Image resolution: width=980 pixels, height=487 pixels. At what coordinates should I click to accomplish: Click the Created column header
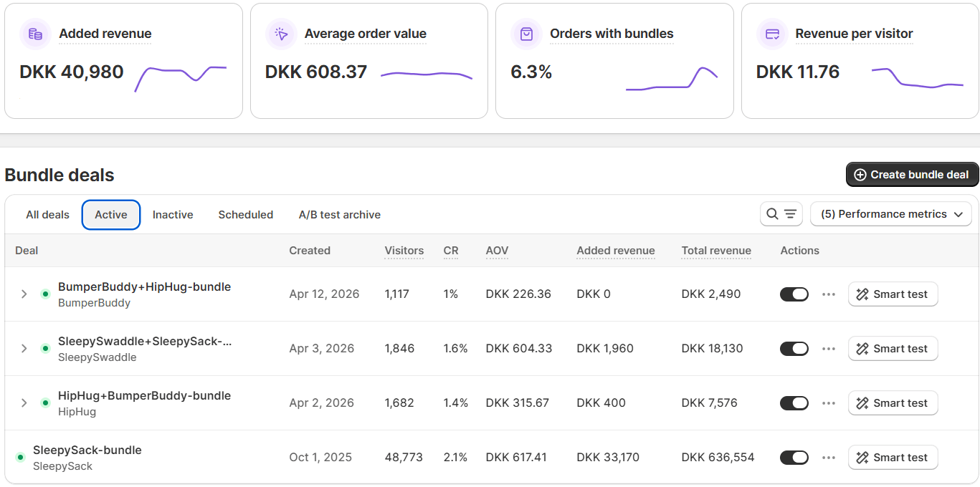point(310,251)
